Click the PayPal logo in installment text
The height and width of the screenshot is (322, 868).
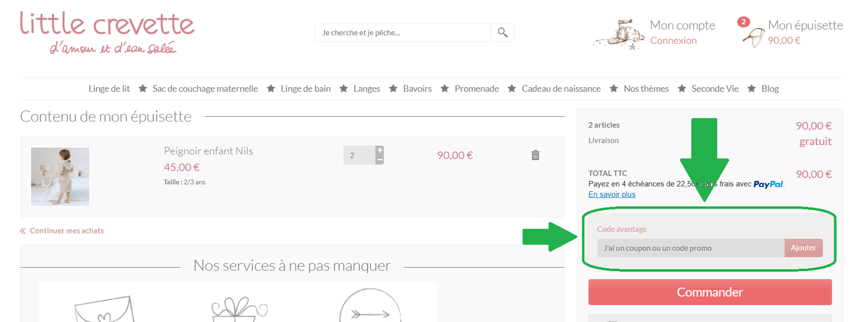pos(768,184)
